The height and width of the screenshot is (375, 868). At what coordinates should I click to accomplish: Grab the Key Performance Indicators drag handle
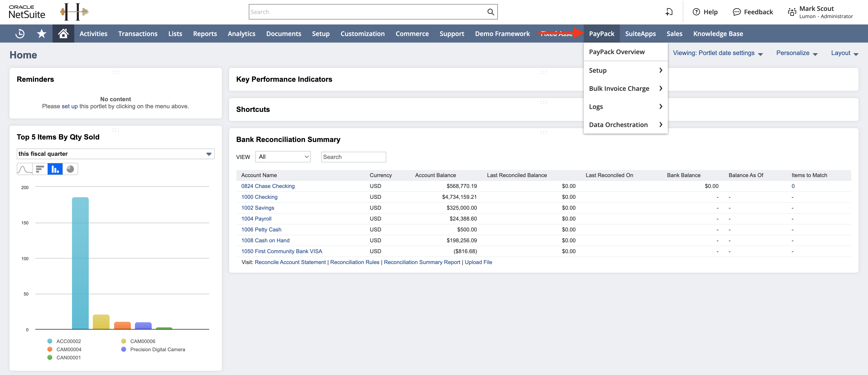[x=544, y=72]
